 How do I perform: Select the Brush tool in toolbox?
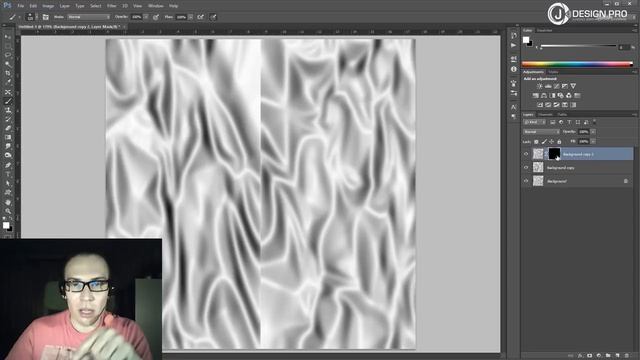[8, 101]
